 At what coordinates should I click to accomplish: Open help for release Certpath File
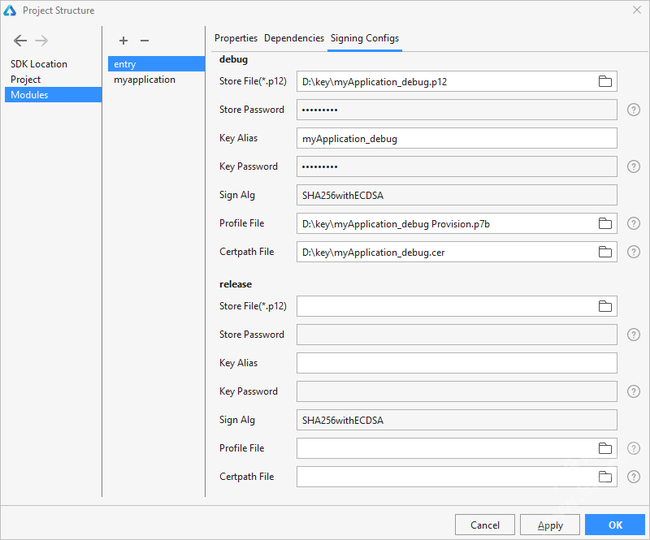[633, 477]
